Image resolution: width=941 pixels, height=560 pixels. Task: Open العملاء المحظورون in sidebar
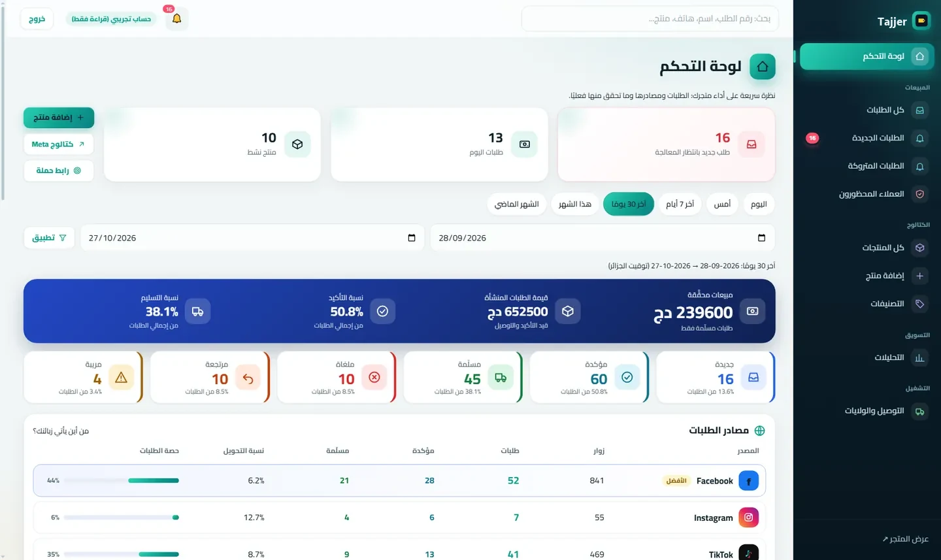coord(867,194)
